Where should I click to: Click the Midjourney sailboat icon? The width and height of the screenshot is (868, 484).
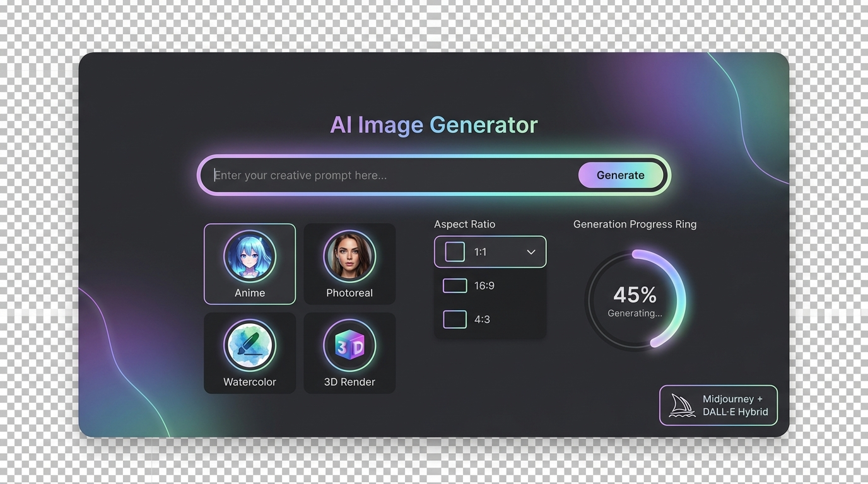point(682,405)
